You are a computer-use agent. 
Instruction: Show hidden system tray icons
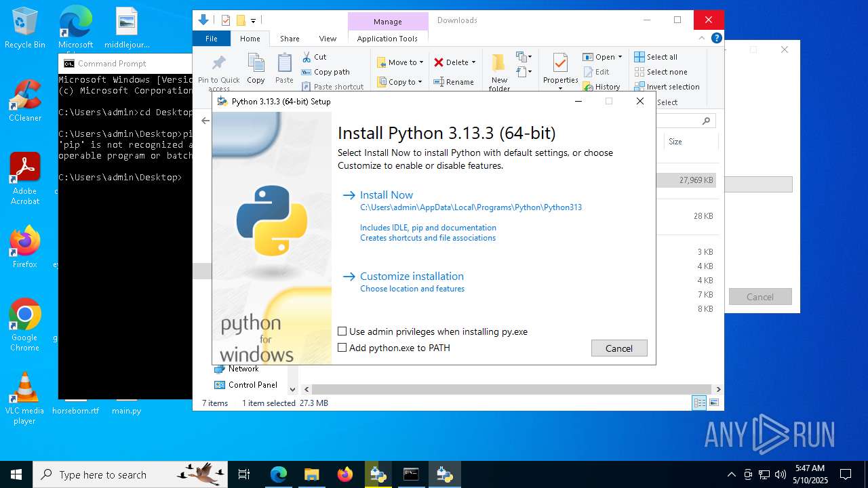(731, 474)
